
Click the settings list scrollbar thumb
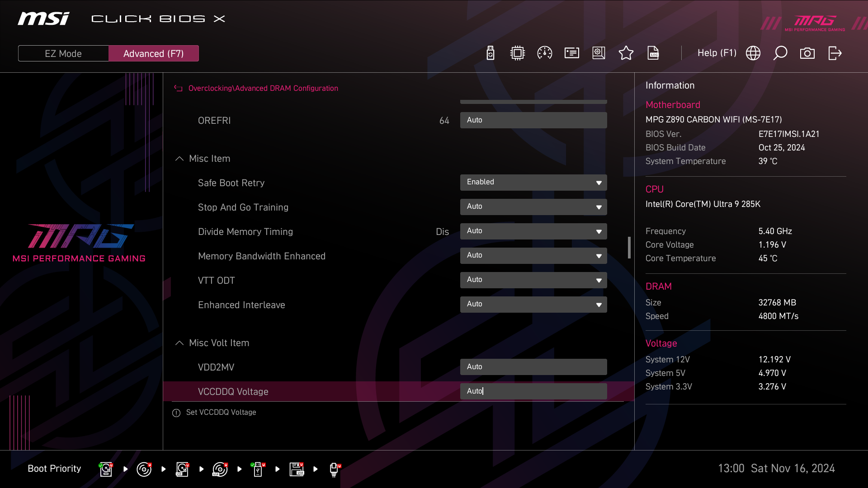pos(629,248)
